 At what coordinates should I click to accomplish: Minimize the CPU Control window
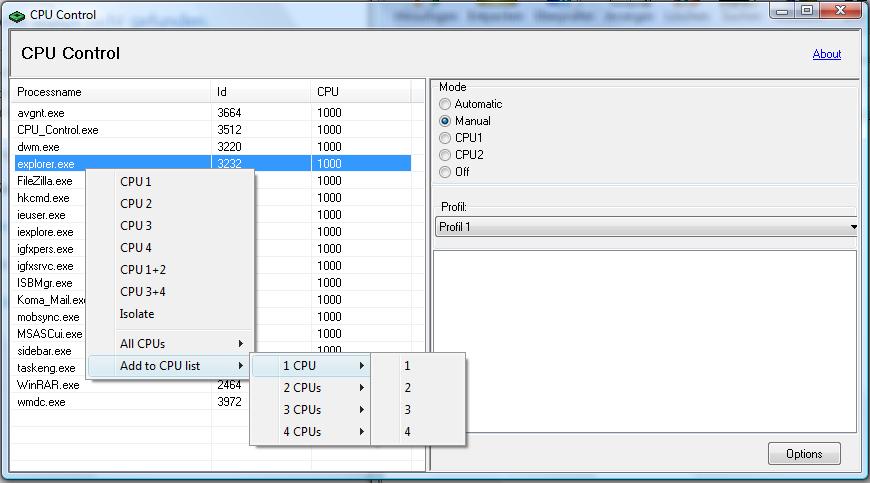click(x=782, y=11)
